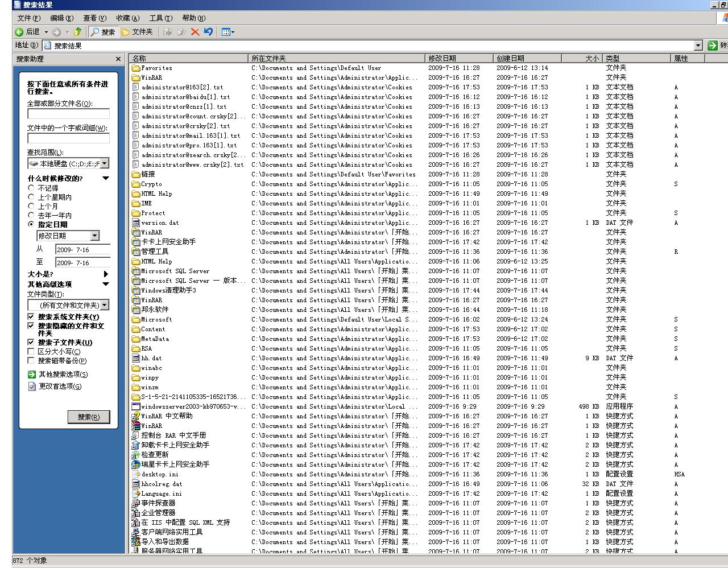Open the 帮助 menu

[x=193, y=18]
